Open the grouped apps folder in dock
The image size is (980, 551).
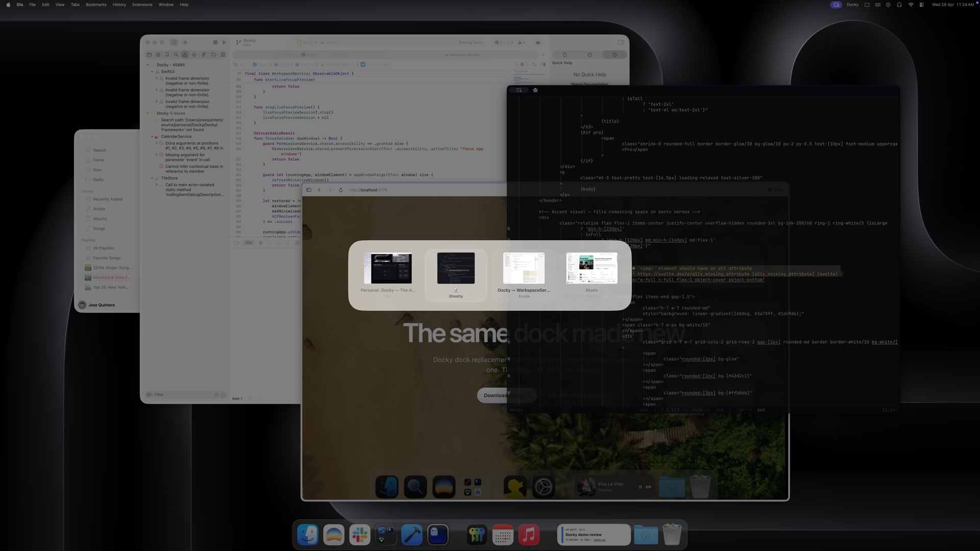(x=386, y=535)
